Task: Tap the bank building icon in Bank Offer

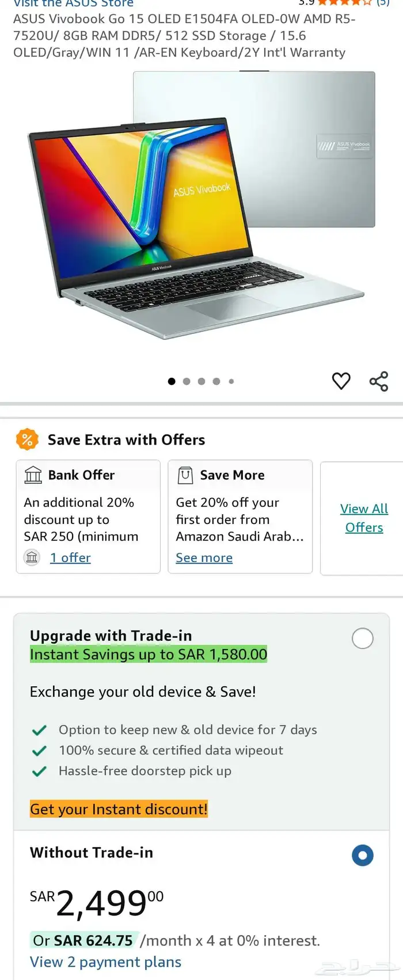Action: [x=33, y=475]
